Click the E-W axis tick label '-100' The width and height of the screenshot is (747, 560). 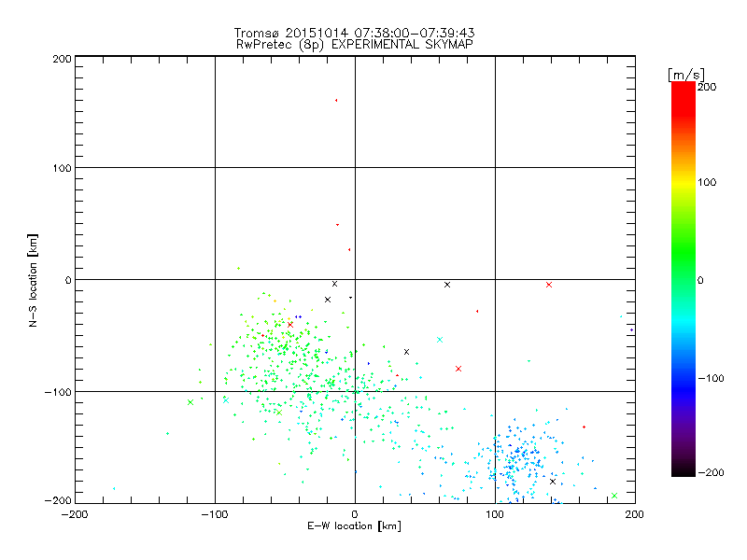tap(215, 514)
